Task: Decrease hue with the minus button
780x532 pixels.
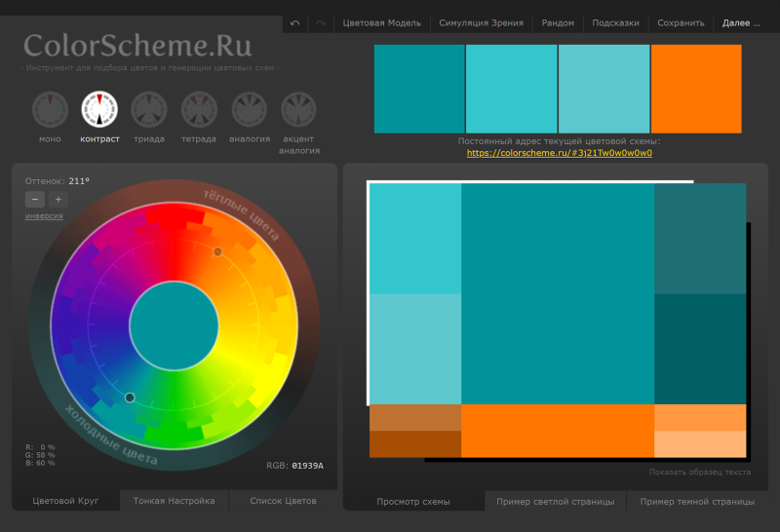Action: pyautogui.click(x=35, y=200)
